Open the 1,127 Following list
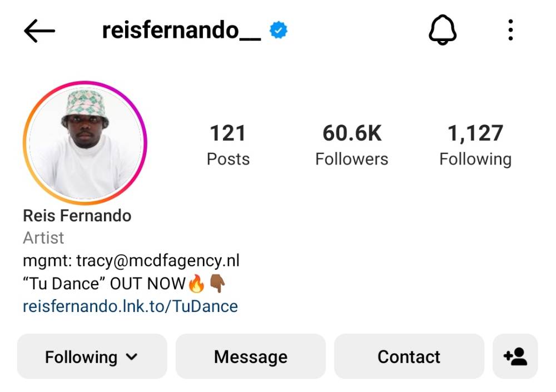Screen dimensions: 556x392 475,145
